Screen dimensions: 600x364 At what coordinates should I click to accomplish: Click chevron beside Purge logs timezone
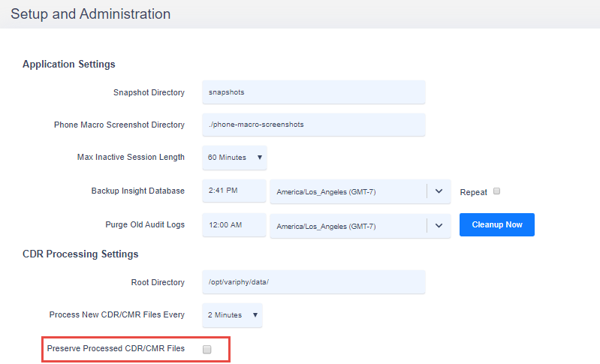point(439,226)
